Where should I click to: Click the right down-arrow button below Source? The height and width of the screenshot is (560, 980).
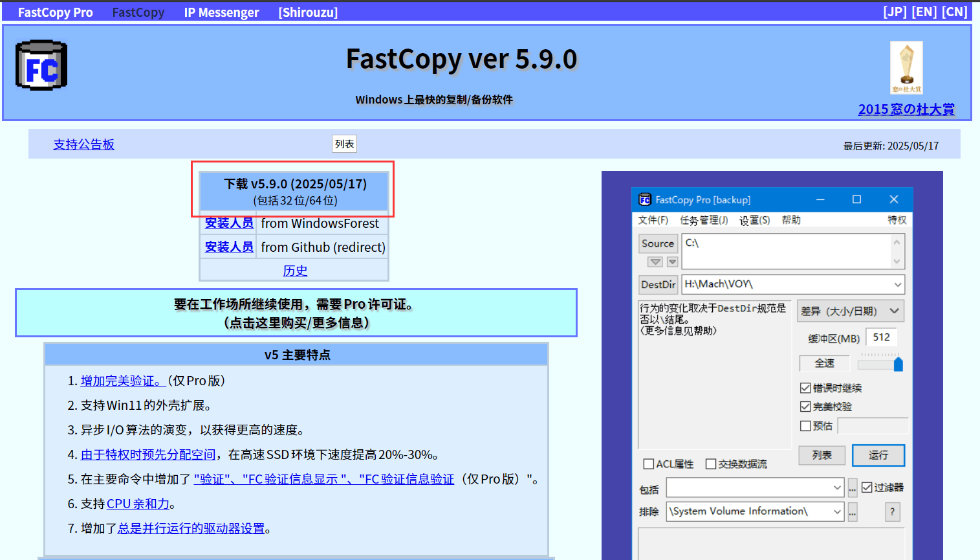[x=672, y=262]
